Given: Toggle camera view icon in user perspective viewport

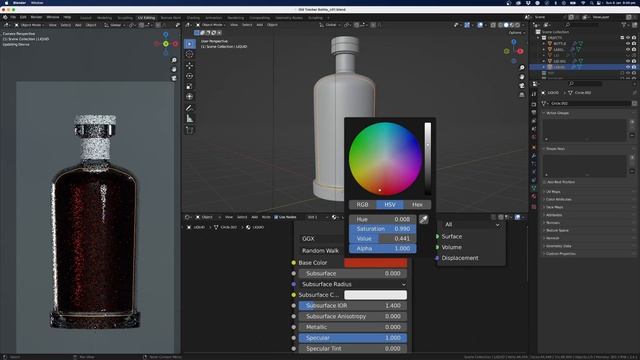Looking at the screenshot, I should tap(522, 86).
